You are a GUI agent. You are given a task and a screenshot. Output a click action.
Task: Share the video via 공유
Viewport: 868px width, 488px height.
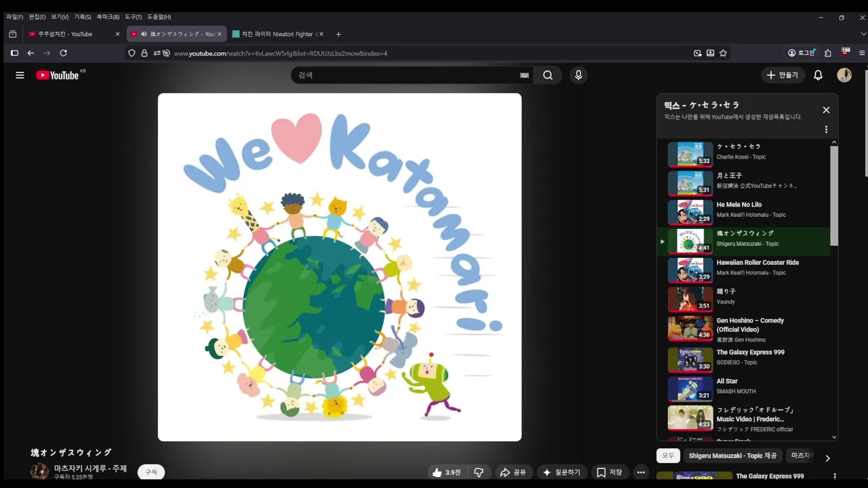point(513,472)
